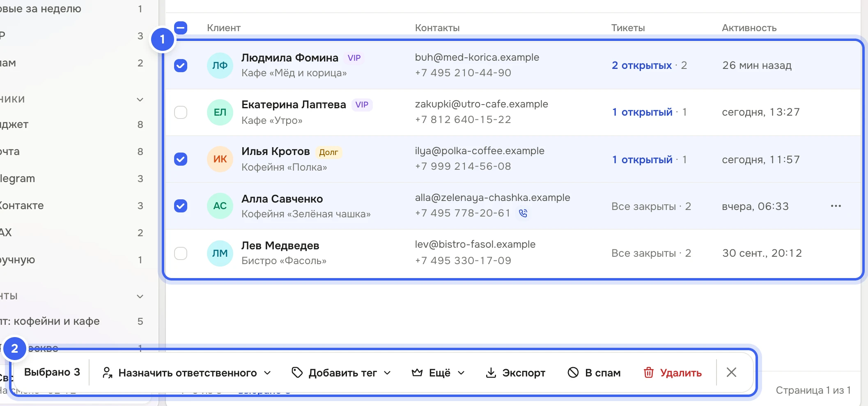Viewport: 868px width, 406px height.
Task: Click the Страница 1 из 1 page indicator
Action: [x=813, y=390]
